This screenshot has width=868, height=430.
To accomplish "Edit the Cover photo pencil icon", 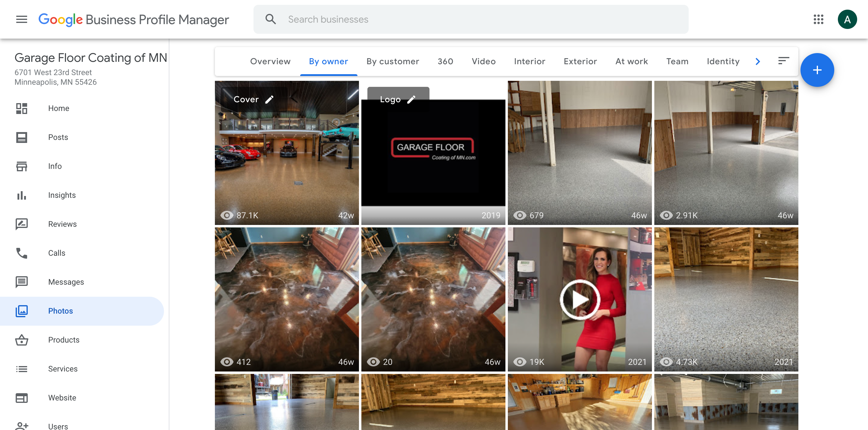I will [269, 100].
